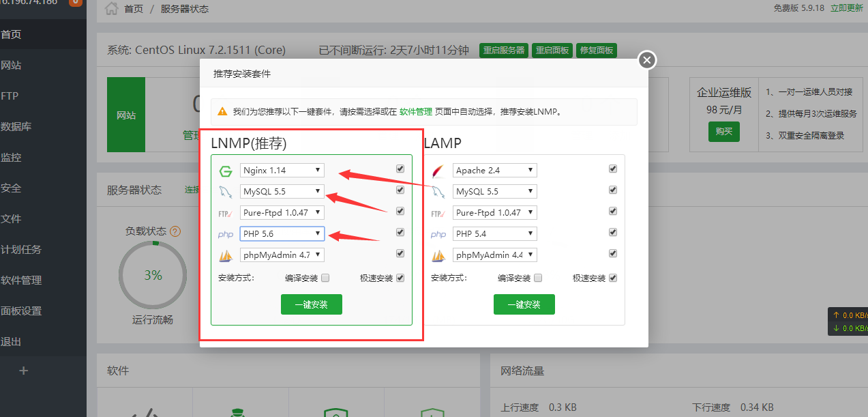This screenshot has width=868, height=417.
Task: Click 一键安装 for the LAMP suite
Action: pos(524,304)
